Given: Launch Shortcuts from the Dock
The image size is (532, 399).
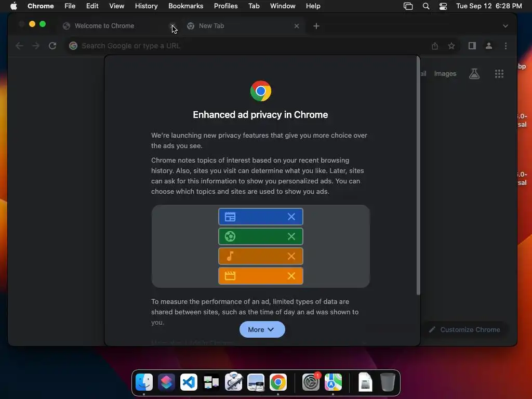Looking at the screenshot, I should (x=166, y=382).
